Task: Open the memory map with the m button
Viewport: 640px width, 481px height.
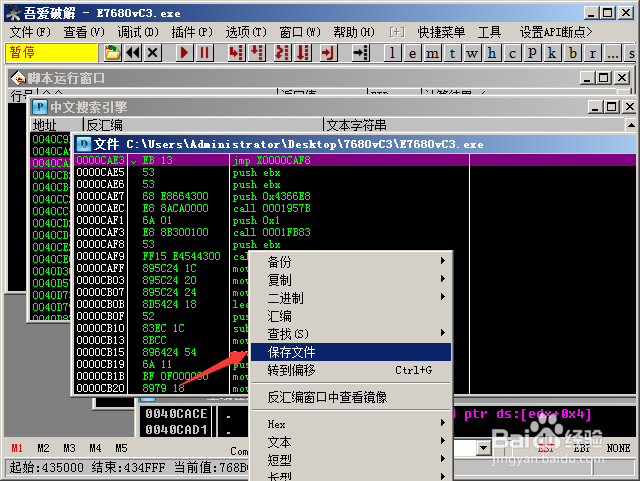Action: tap(432, 53)
